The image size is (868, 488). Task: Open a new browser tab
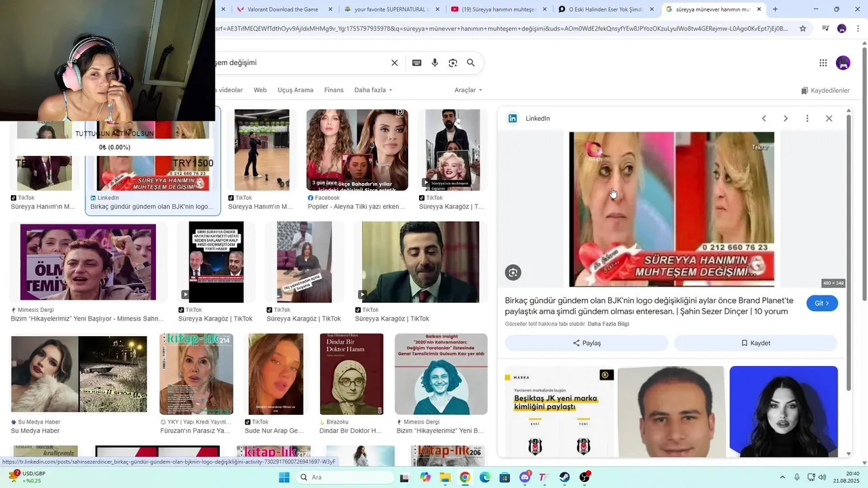click(775, 9)
